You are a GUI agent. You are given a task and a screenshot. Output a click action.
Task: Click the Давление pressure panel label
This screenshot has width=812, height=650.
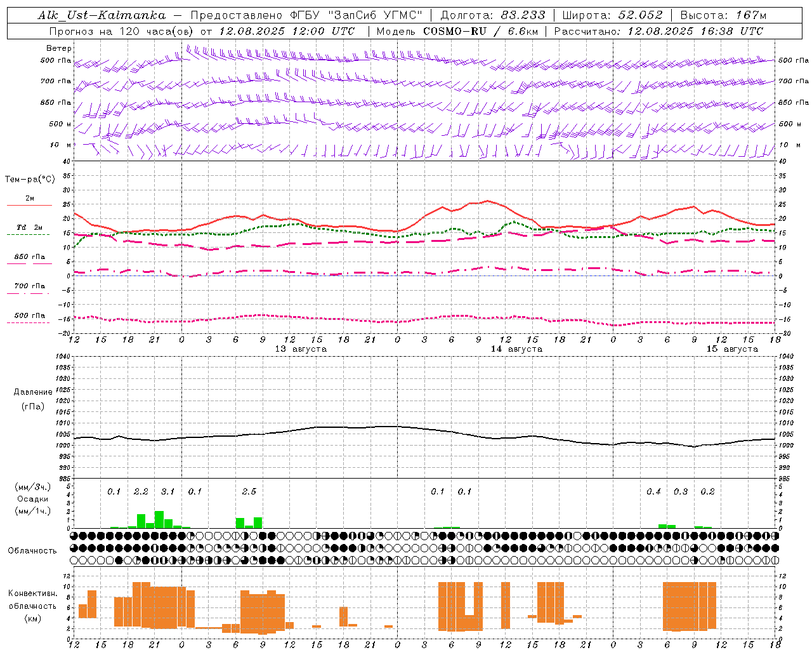tap(33, 392)
